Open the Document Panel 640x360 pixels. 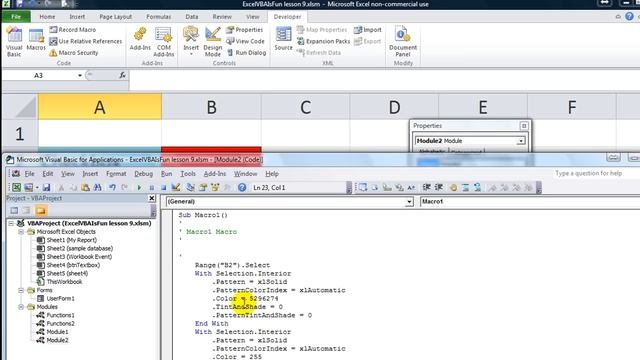pyautogui.click(x=403, y=42)
